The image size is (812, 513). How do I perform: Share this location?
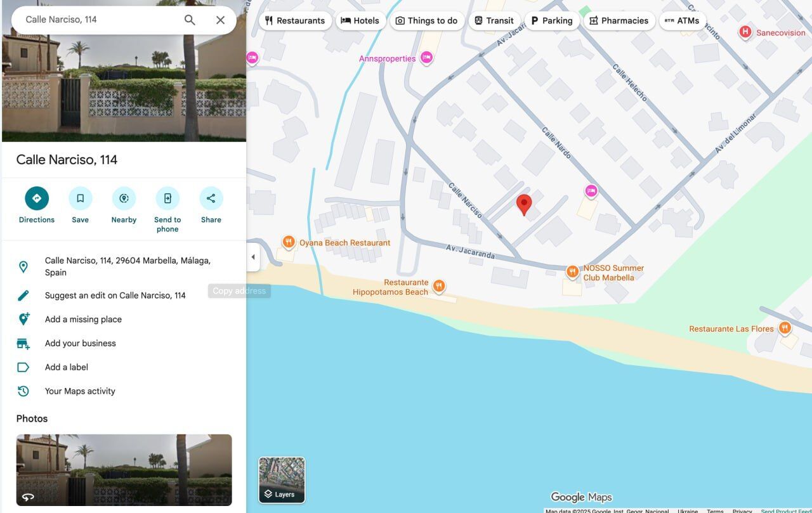[211, 198]
